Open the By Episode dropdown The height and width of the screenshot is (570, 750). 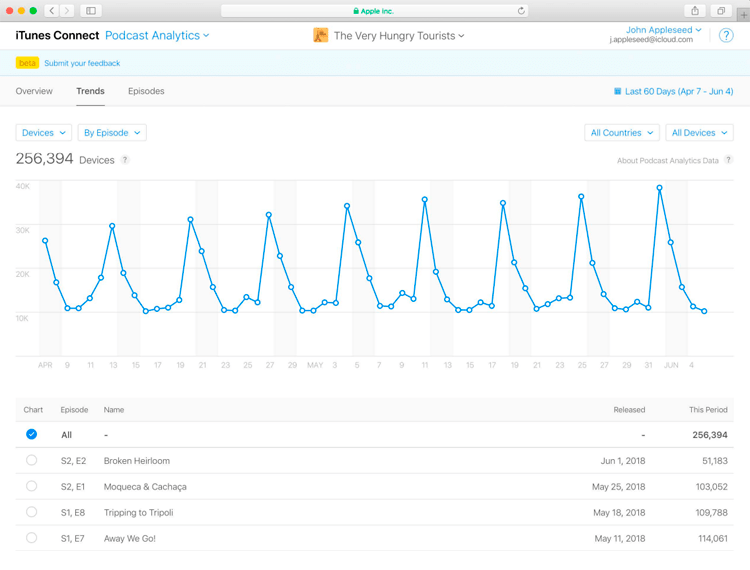[112, 132]
